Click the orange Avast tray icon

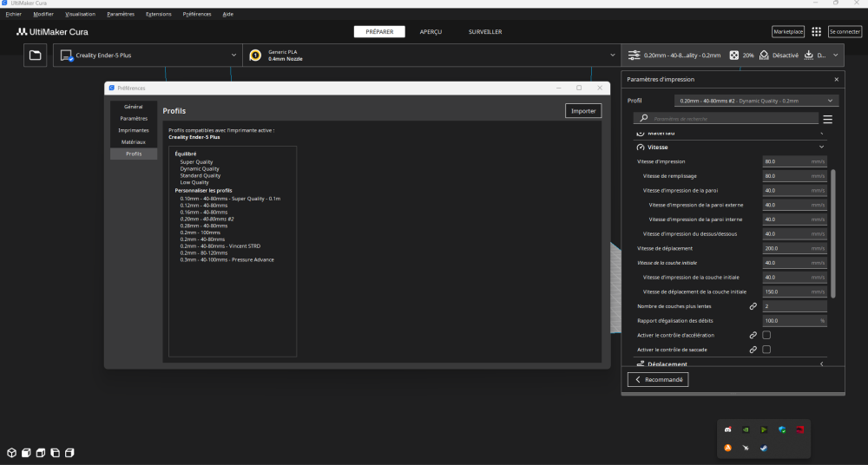pyautogui.click(x=728, y=448)
